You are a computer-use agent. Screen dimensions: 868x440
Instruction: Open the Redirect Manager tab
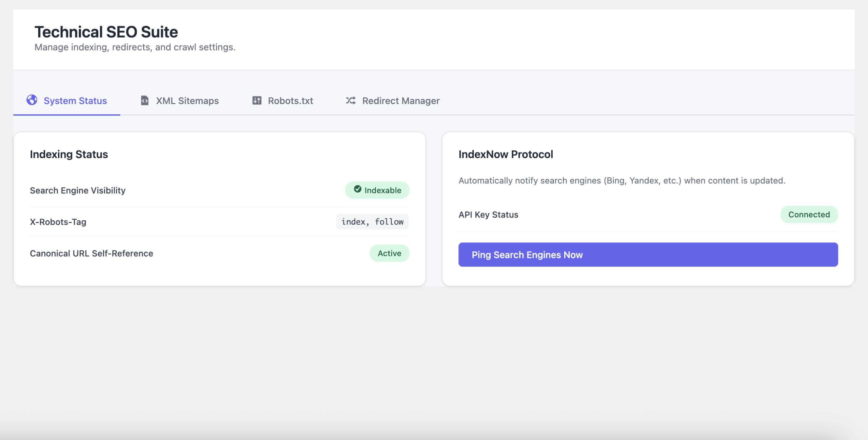point(400,101)
